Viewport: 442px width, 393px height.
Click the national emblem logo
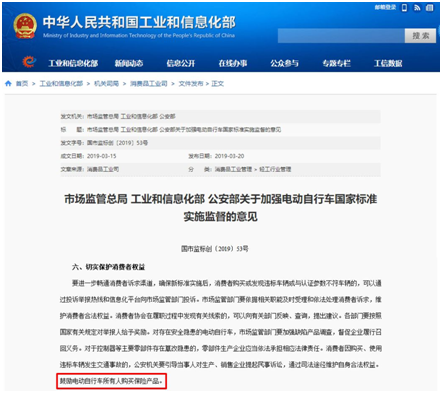click(x=25, y=26)
